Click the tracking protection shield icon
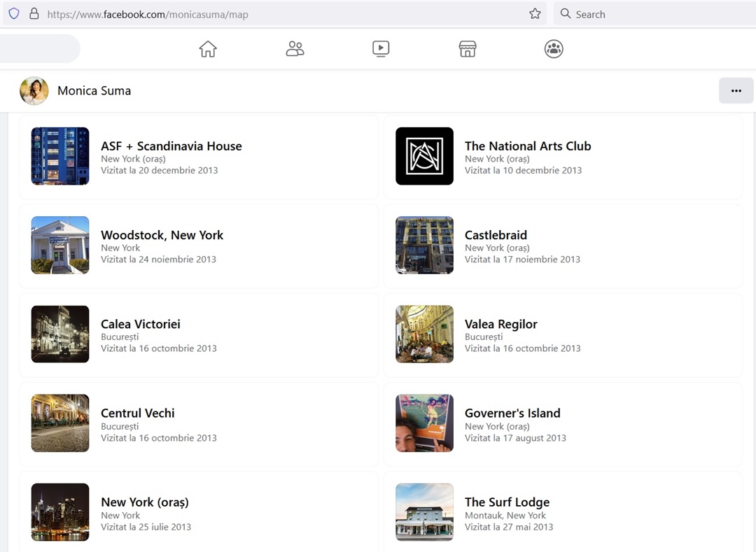This screenshot has width=756, height=552. click(14, 14)
